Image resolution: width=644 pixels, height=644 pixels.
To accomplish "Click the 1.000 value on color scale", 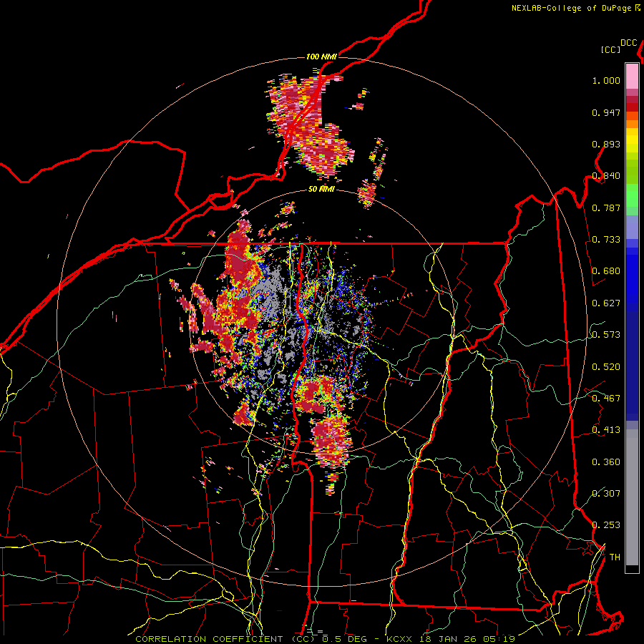I will [x=606, y=81].
